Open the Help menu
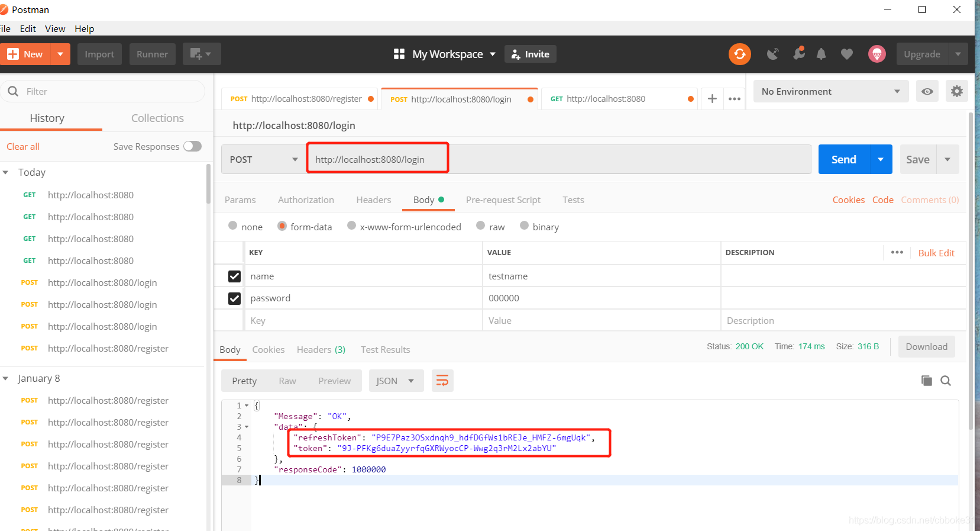980x531 pixels. coord(84,28)
